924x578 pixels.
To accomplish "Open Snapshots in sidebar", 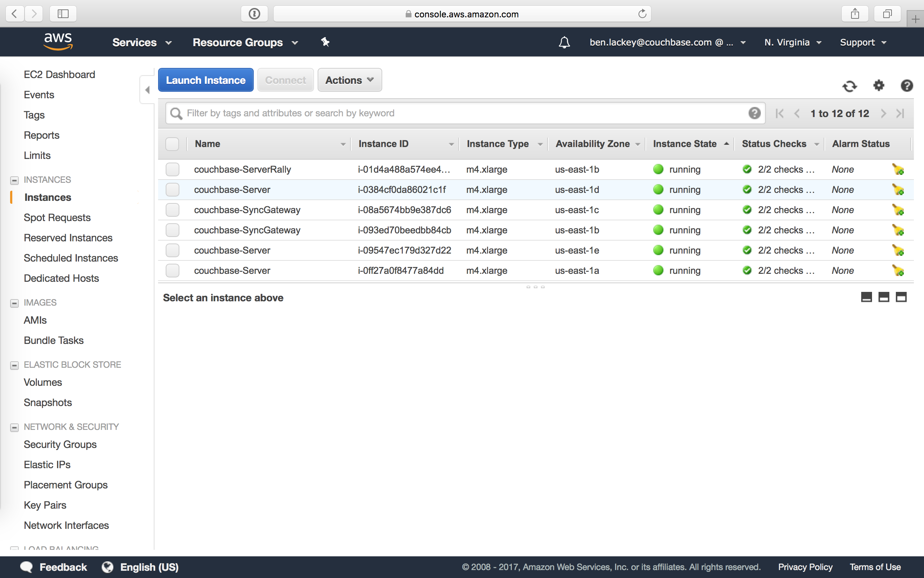I will point(48,402).
